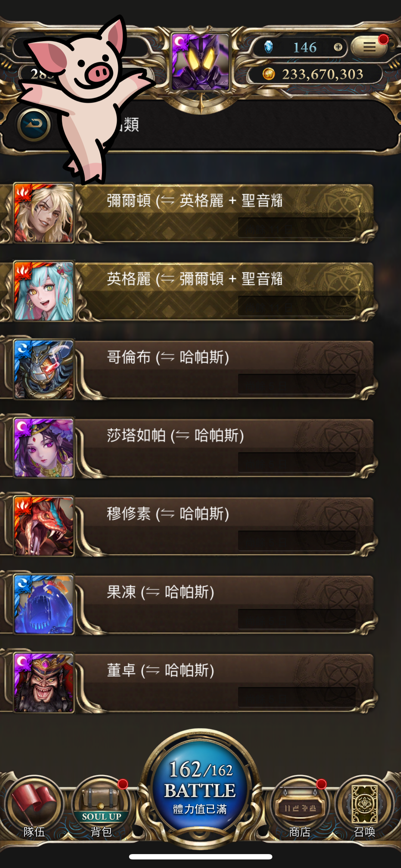Tap the blue jelly monster portrait
401x868 pixels.
(44, 605)
